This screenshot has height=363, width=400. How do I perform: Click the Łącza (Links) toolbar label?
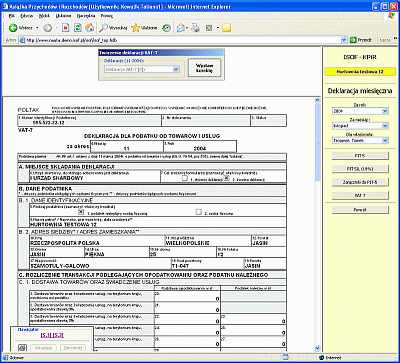pyautogui.click(x=385, y=40)
